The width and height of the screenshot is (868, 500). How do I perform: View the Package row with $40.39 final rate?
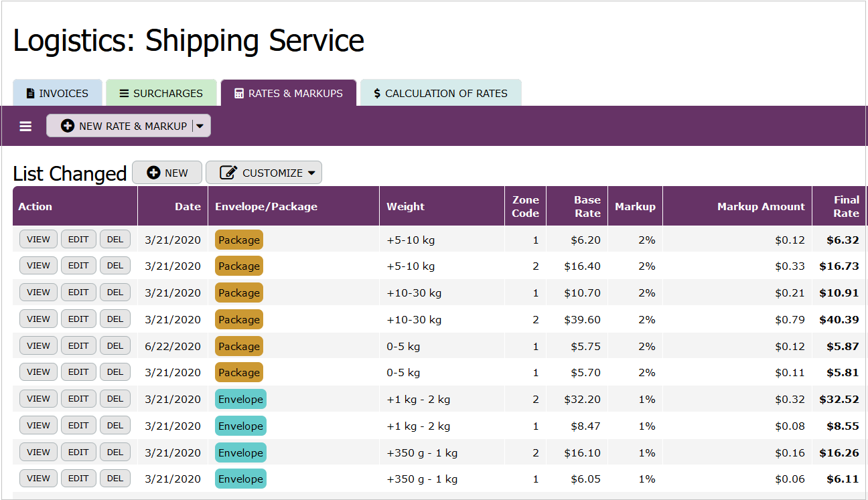38,319
